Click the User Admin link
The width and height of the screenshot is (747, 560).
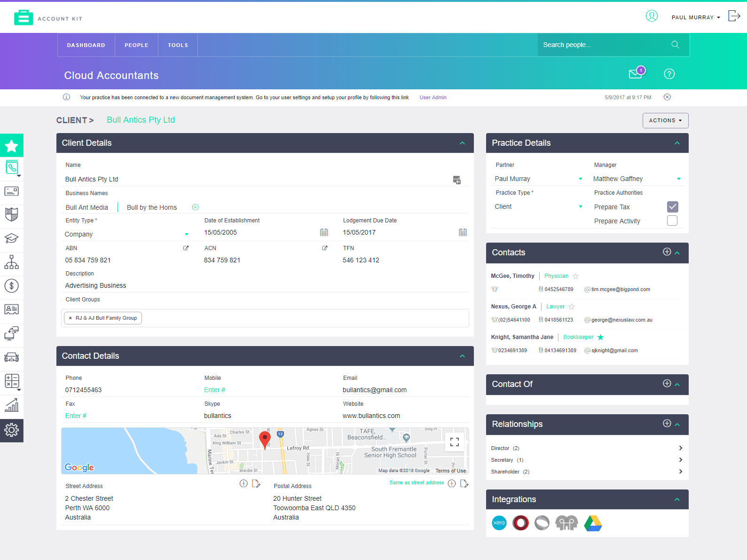coord(433,98)
